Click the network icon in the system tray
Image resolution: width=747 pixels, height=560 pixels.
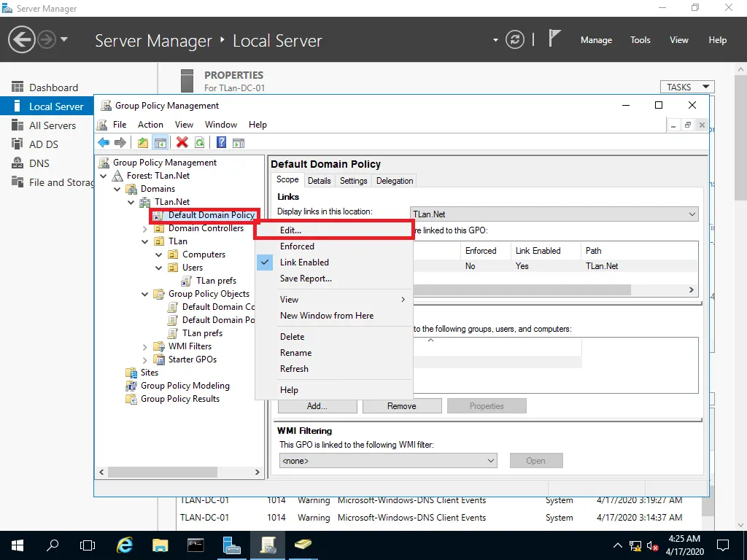(635, 545)
